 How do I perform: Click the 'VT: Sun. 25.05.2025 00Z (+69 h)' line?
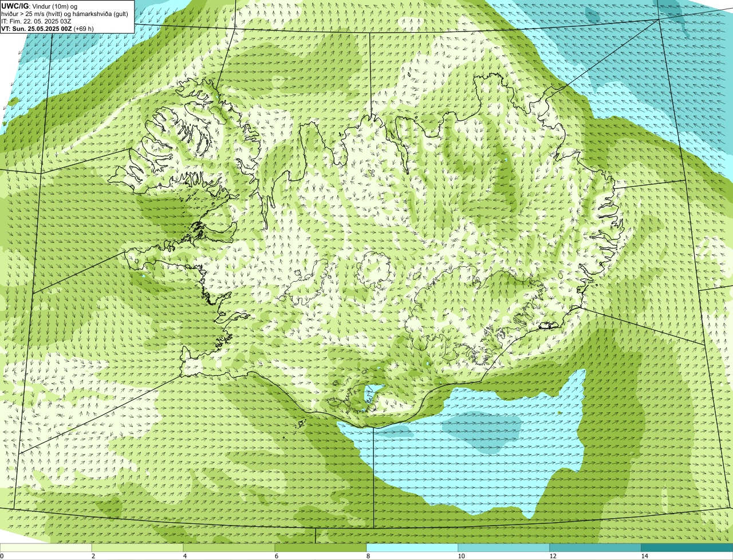click(48, 29)
